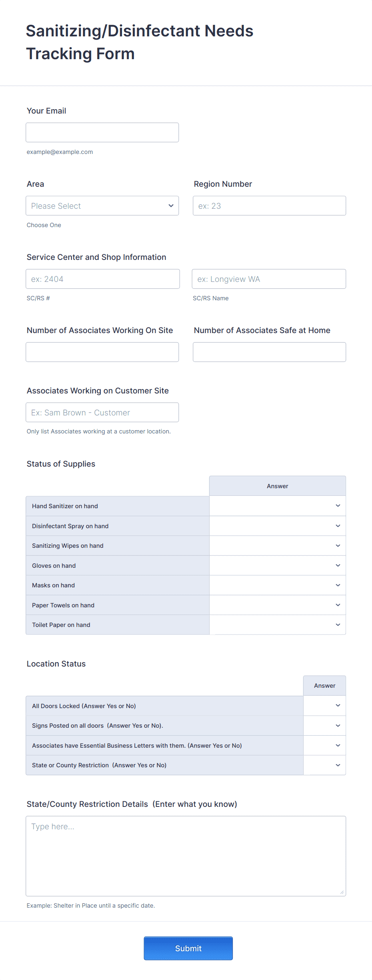Expand Signs Posted on all doors dropdown
Image resolution: width=372 pixels, height=980 pixels.
click(x=324, y=725)
